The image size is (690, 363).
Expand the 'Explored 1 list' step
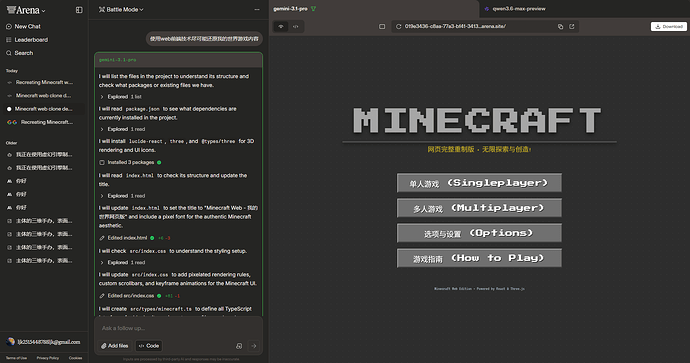tap(121, 97)
